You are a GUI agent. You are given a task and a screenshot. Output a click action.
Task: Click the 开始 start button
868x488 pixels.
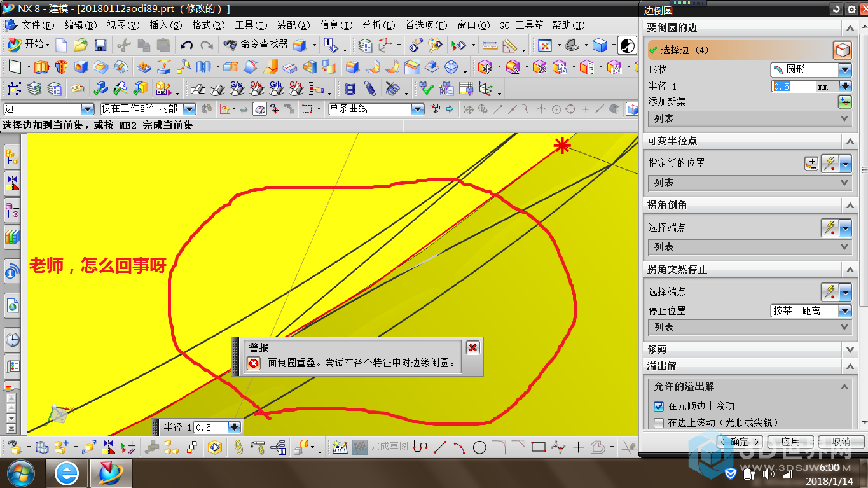coord(27,45)
